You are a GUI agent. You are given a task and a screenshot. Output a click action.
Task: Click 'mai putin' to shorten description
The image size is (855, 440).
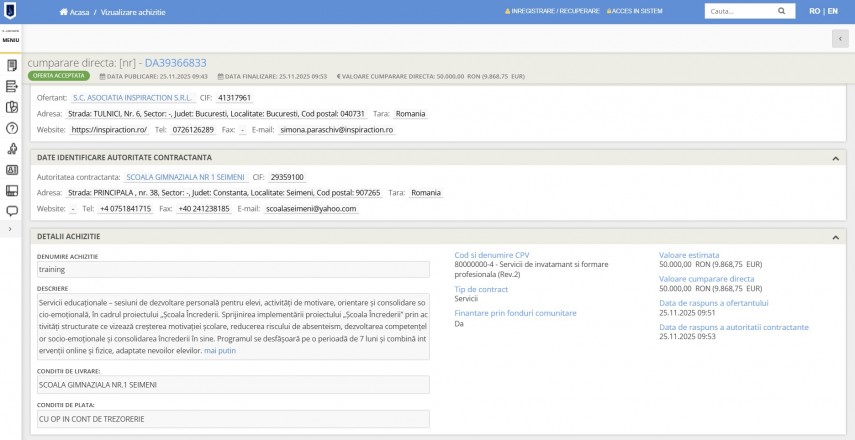[x=220, y=351]
